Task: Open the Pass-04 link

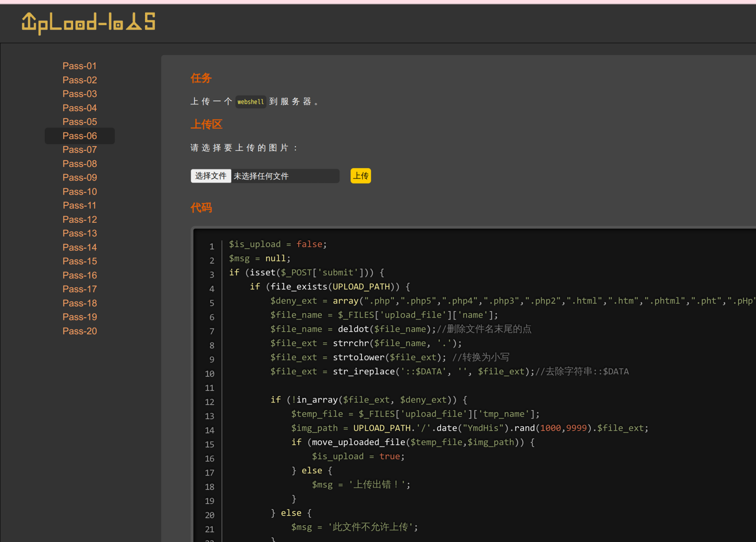Action: 79,108
